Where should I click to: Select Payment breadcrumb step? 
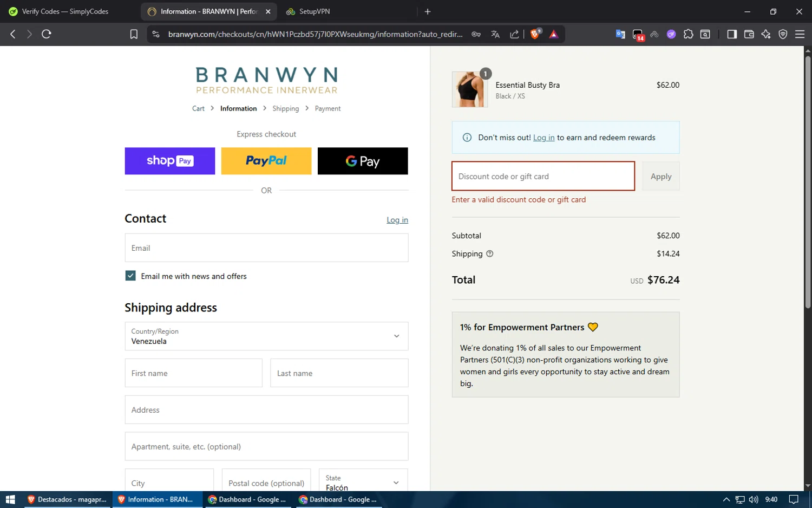tap(328, 108)
